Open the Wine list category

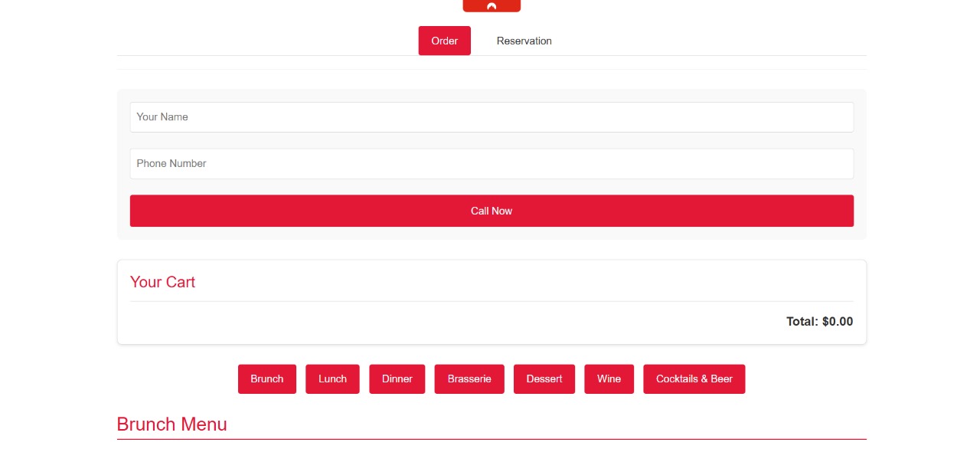pyautogui.click(x=609, y=379)
